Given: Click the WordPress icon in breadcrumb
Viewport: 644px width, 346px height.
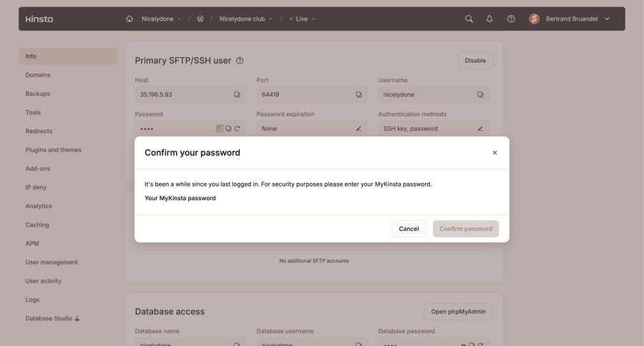Looking at the screenshot, I should [200, 19].
